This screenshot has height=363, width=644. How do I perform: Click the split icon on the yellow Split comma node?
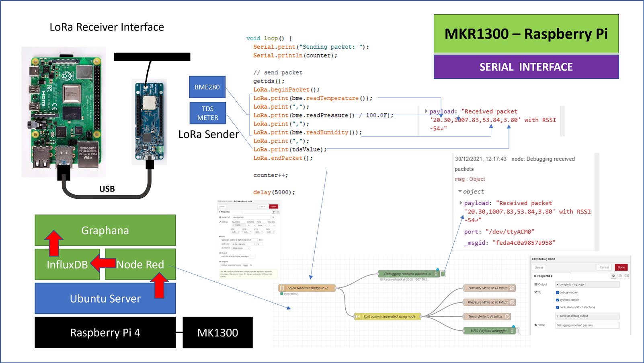point(358,316)
